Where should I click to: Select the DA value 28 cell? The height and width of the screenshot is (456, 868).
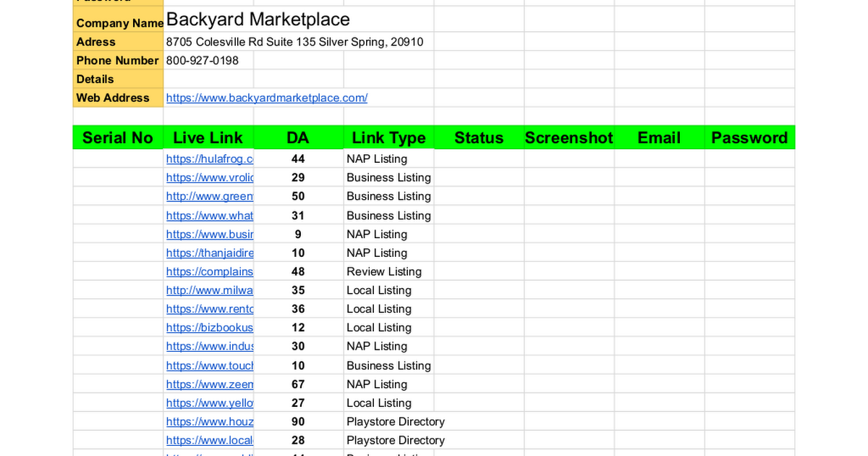point(298,441)
